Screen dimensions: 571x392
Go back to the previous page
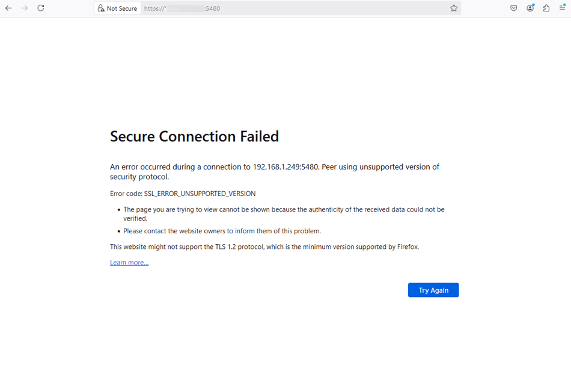(x=8, y=8)
